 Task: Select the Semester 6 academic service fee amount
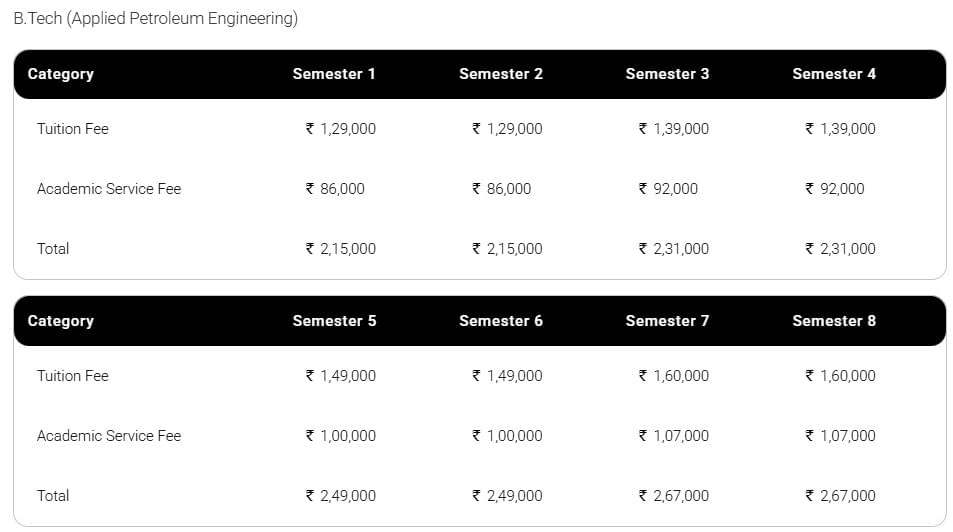point(507,436)
